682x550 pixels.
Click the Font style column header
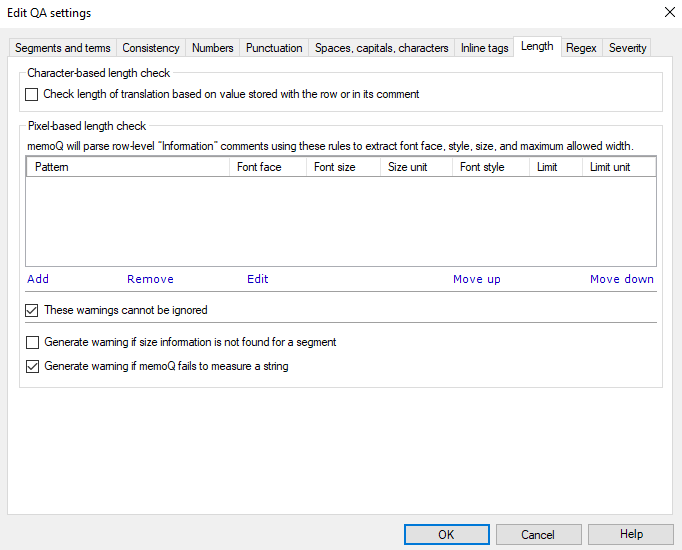491,167
